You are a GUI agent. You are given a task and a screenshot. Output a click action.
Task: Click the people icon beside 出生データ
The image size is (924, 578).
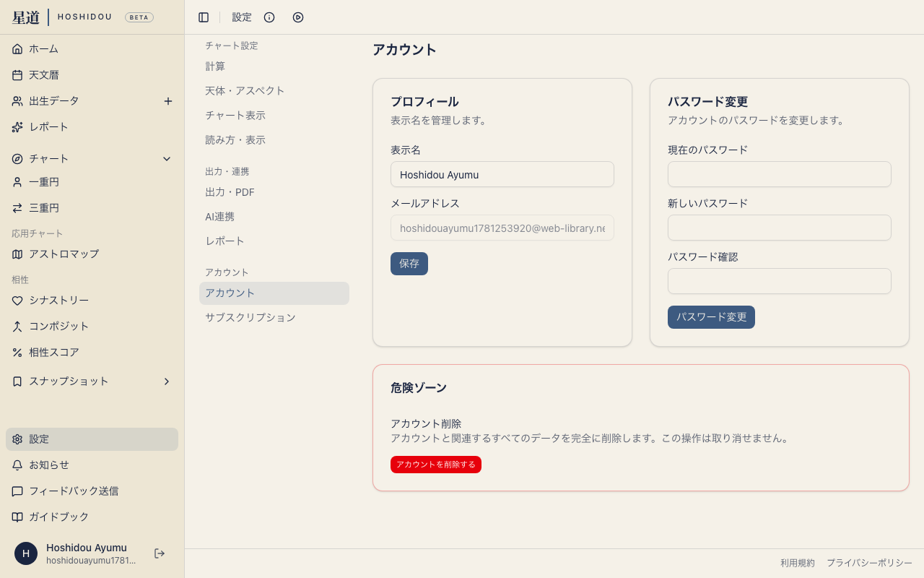pyautogui.click(x=17, y=101)
